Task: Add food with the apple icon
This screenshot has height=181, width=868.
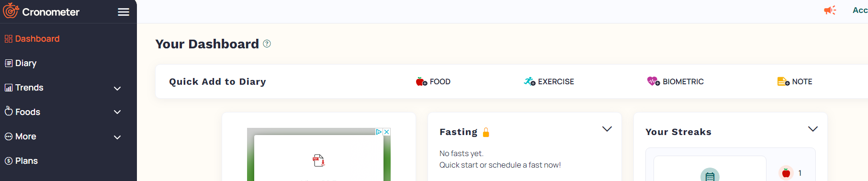Action: pos(421,81)
